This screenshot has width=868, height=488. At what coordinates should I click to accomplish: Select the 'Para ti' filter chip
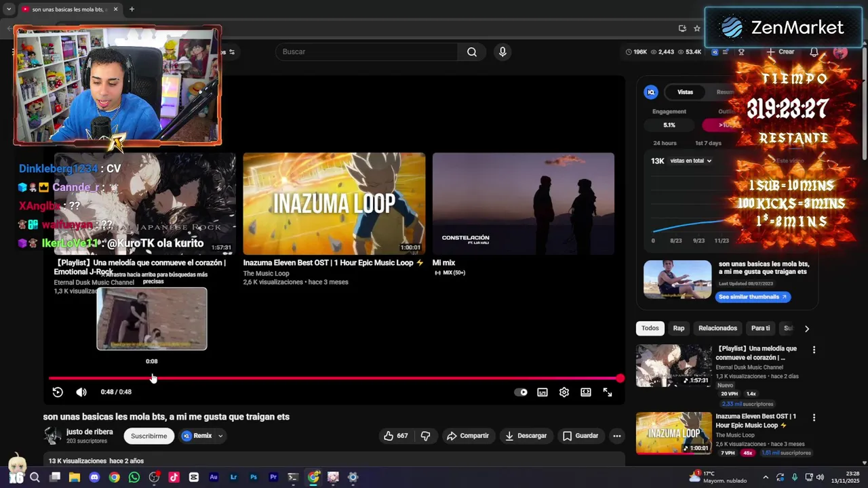click(x=760, y=328)
